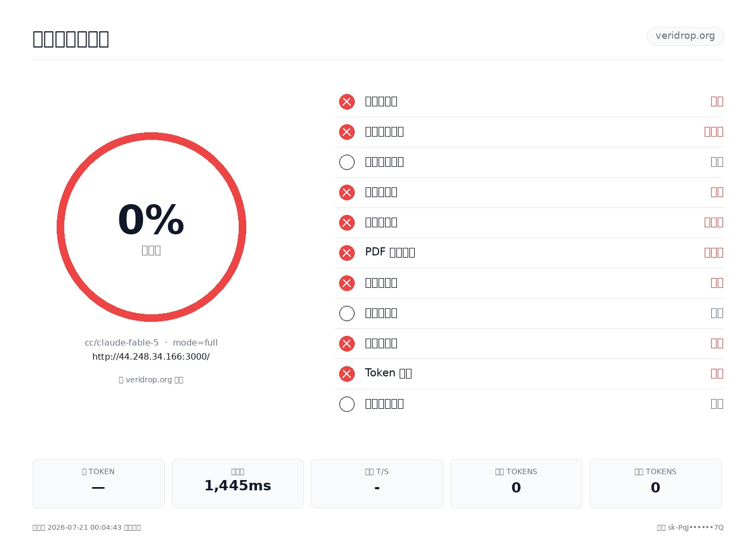Click the cc/claude-fable-5 mode=full label
Viewport: 756px width, 540px height.
pos(151,342)
